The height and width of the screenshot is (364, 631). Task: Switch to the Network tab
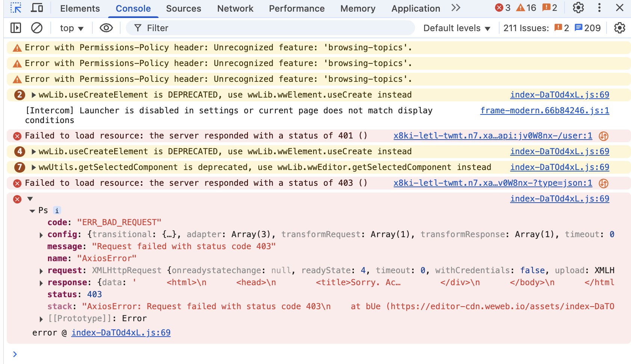(235, 8)
